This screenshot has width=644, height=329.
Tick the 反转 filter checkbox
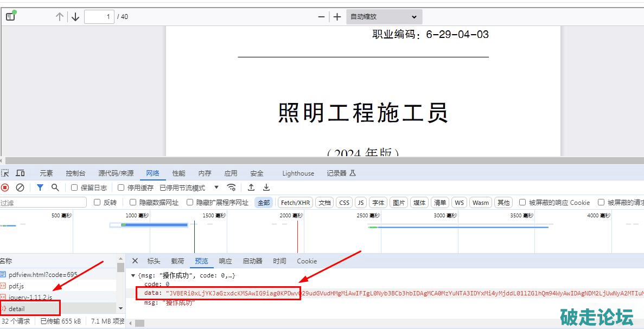pyautogui.click(x=97, y=203)
